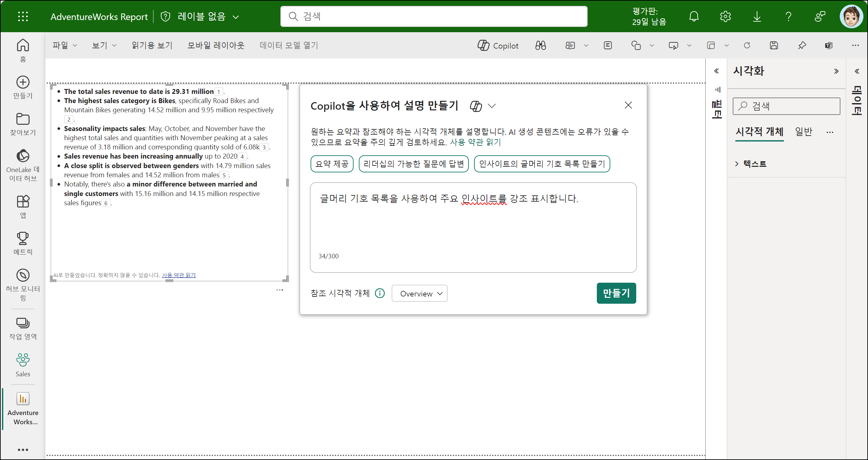Open the app launcher grid icon
Screen dimensions: 868x460
pos(23,16)
